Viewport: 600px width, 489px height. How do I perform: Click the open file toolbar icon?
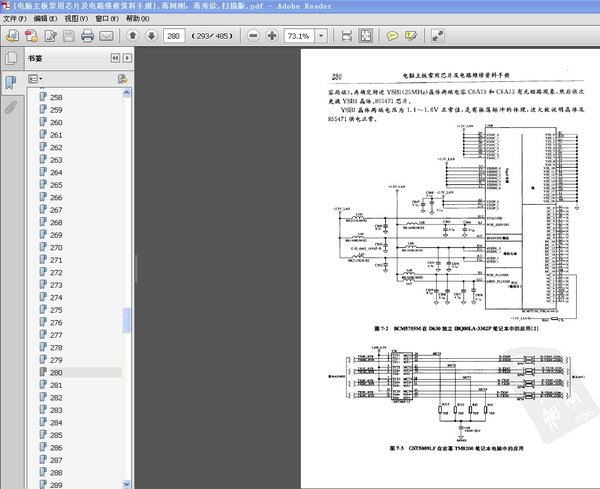click(13, 36)
